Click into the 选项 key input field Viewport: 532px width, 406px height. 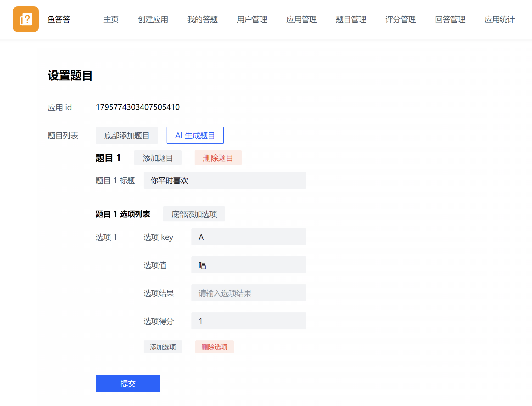coord(248,237)
